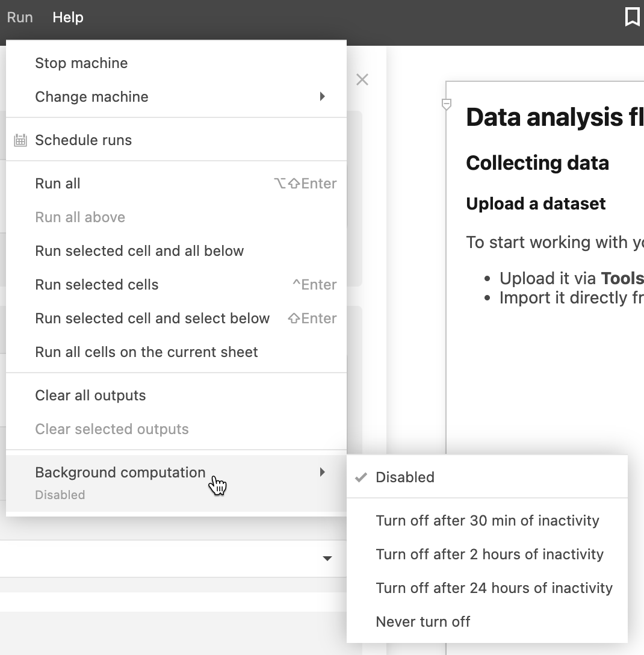644x655 pixels.
Task: Select Turn off after 30 min of inactivity
Action: pos(488,520)
